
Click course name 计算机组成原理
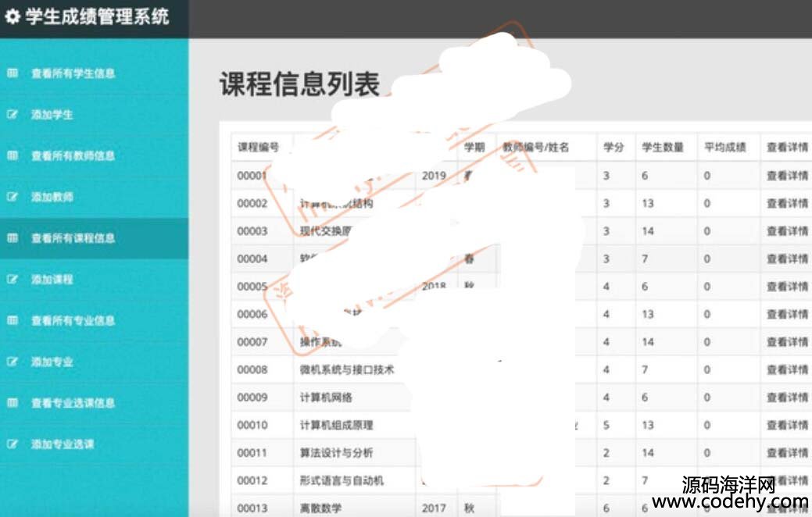point(337,425)
